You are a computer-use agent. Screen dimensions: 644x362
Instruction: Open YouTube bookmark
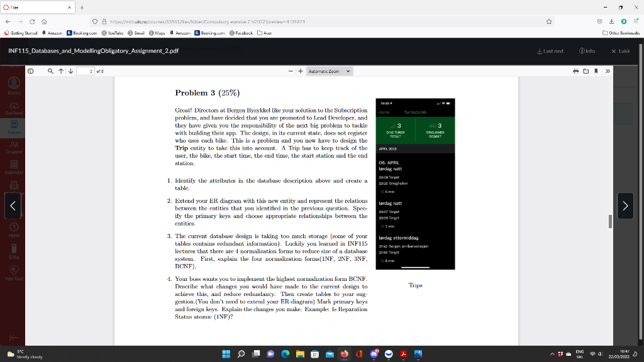[x=112, y=33]
